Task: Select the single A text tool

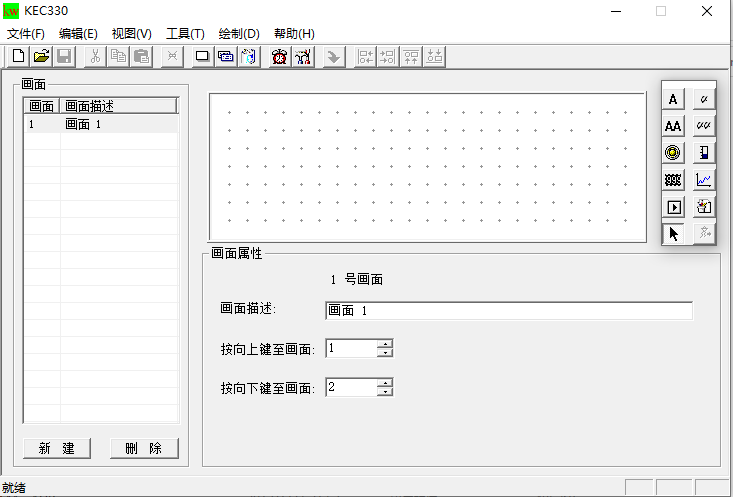Action: click(x=673, y=99)
